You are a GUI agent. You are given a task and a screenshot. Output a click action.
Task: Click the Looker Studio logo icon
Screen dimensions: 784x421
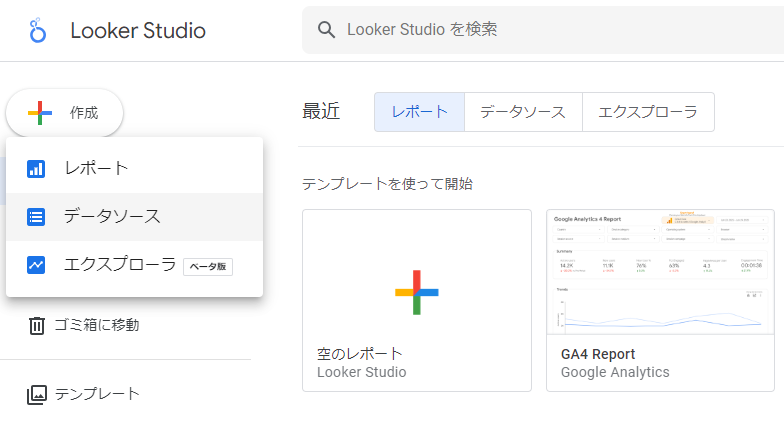point(38,30)
